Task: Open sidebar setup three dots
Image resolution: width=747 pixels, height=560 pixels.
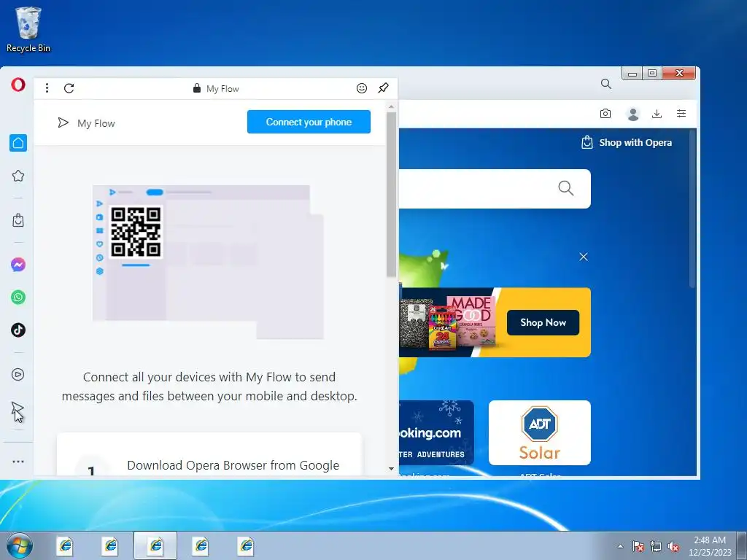Action: point(18,462)
